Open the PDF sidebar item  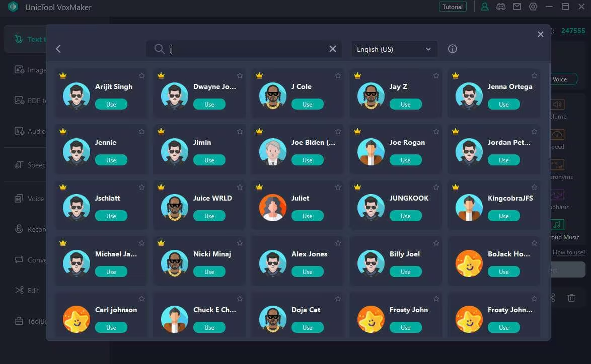(x=30, y=101)
